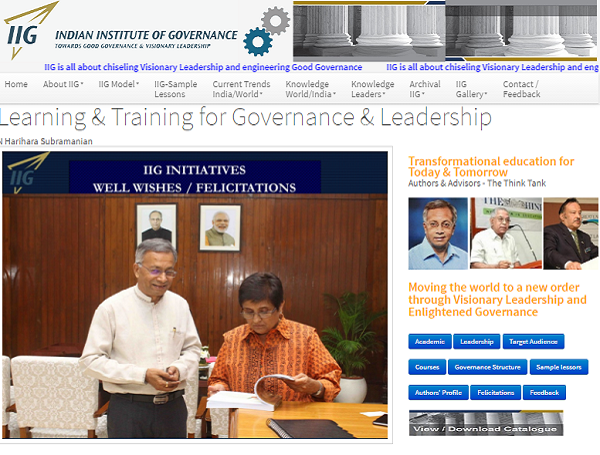Click the Indian Institute of Governance title
The height and width of the screenshot is (455, 600).
point(146,35)
